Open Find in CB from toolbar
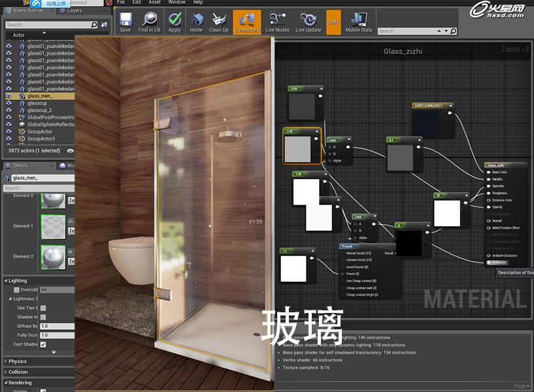This screenshot has width=534, height=392. (x=150, y=22)
